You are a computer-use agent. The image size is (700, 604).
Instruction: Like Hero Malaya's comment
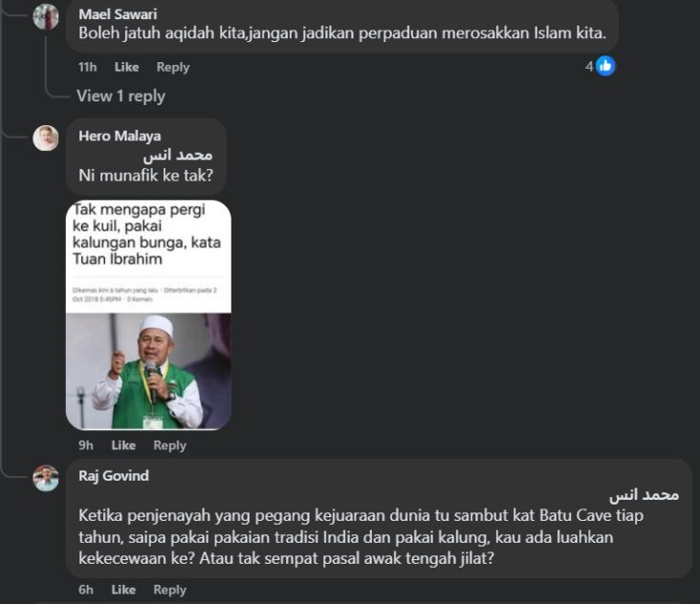pyautogui.click(x=123, y=445)
